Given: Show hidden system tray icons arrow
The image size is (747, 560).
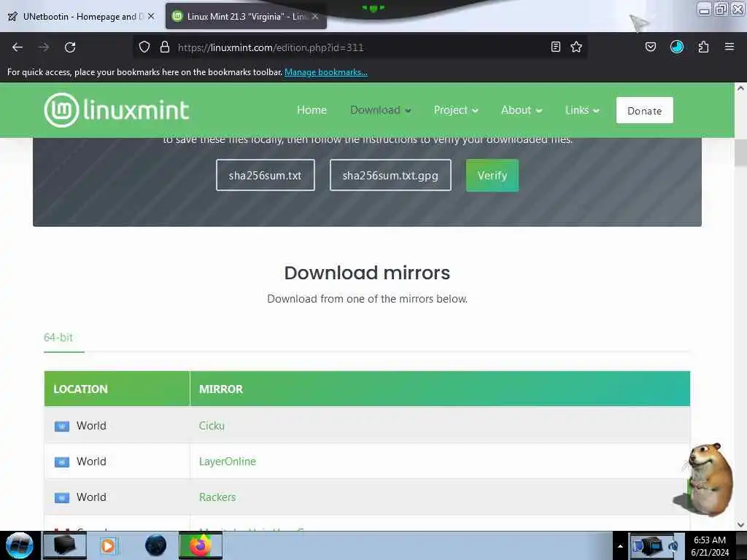Looking at the screenshot, I should 620,546.
